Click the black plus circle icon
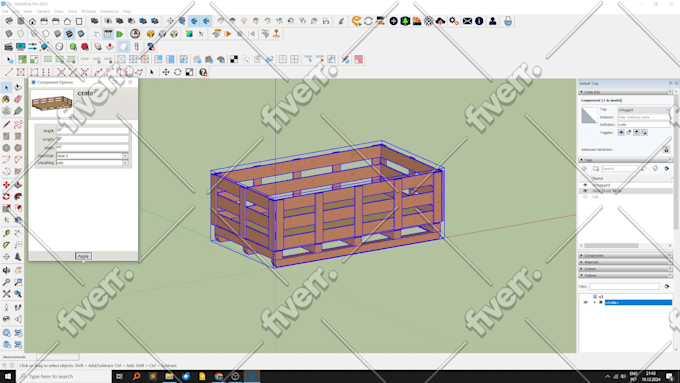This screenshot has width=680, height=383. pyautogui.click(x=393, y=21)
